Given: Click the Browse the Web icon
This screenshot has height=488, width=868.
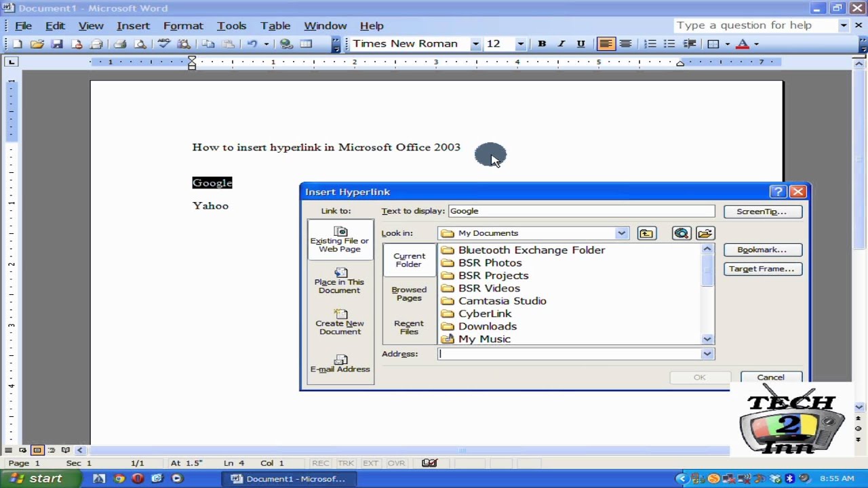Looking at the screenshot, I should pyautogui.click(x=682, y=233).
